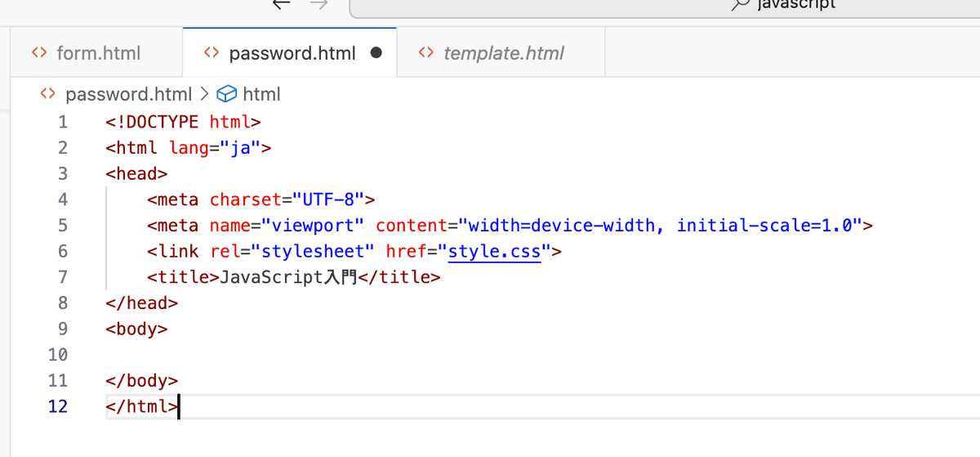
Task: Click the JavaScript入門 title text
Action: (x=287, y=277)
